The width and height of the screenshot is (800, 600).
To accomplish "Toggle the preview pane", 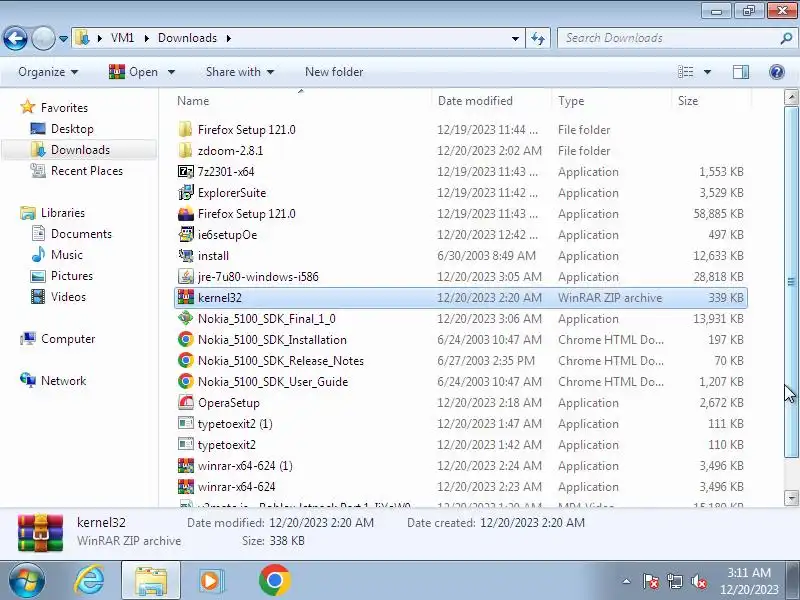I will [x=741, y=72].
